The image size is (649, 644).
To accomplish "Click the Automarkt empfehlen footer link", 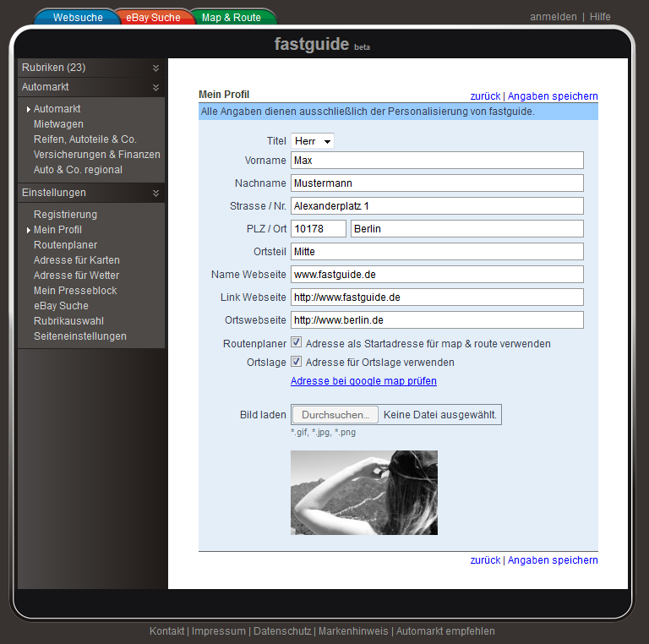I will point(445,630).
